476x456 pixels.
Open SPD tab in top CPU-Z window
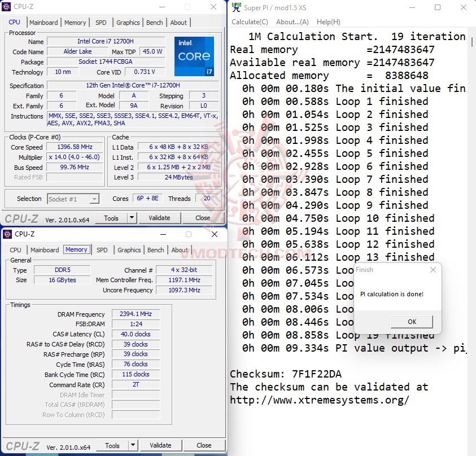101,23
